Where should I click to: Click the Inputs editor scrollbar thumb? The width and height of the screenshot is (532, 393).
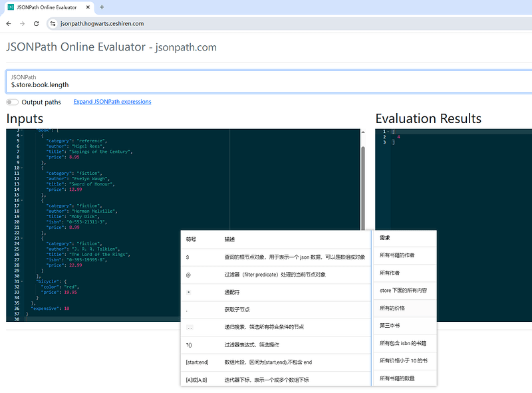(363, 188)
